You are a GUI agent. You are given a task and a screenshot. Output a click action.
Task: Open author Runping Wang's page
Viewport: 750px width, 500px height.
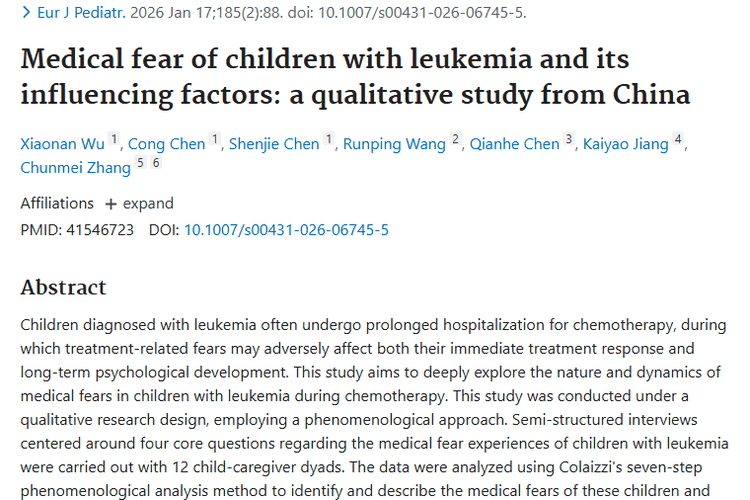point(394,144)
